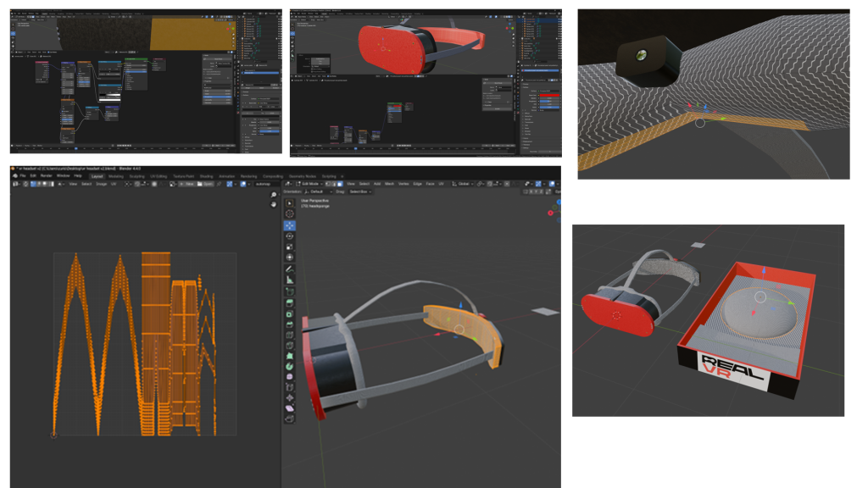Open the File menu
The image size is (868, 488).
(23, 175)
